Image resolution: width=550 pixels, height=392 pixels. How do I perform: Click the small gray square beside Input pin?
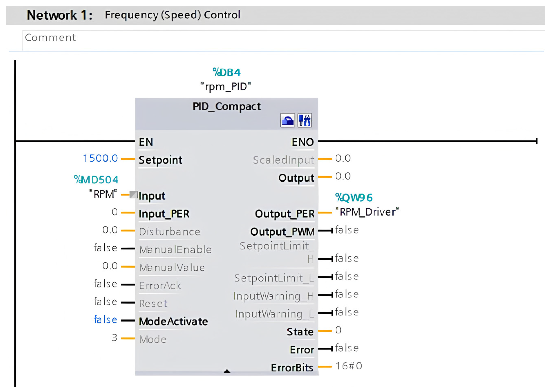[133, 195]
